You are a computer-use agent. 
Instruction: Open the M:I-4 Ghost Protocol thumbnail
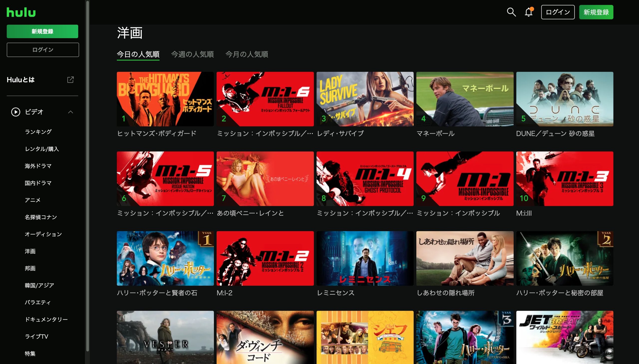click(365, 179)
